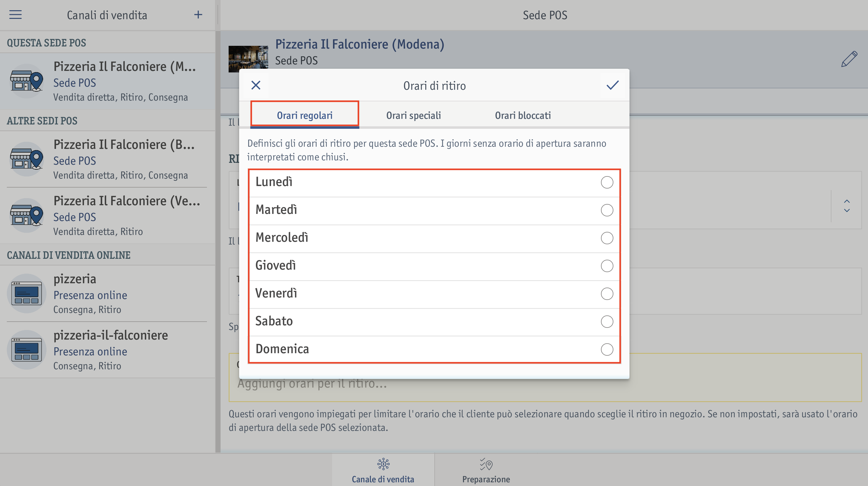Image resolution: width=868 pixels, height=486 pixels.
Task: Switch to the Orari bloccati tab
Action: point(523,115)
